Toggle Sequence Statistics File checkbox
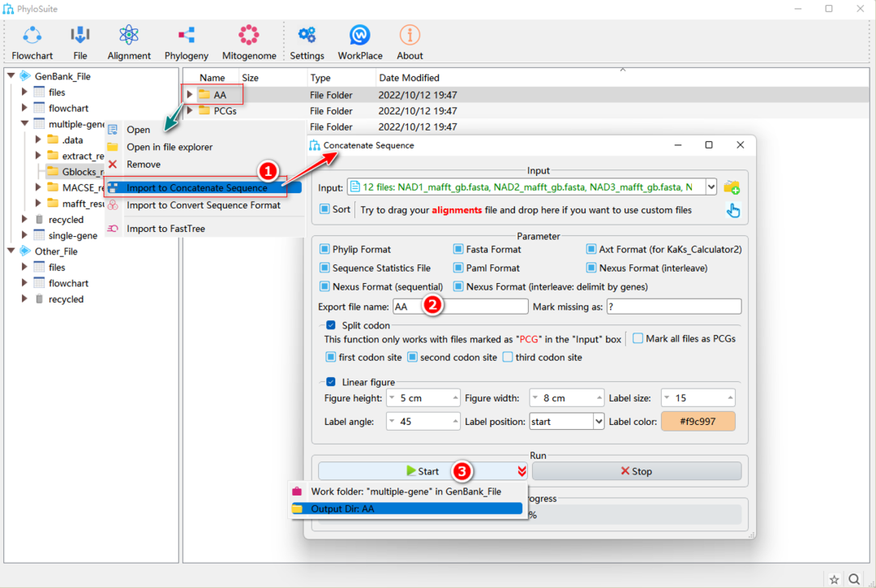This screenshot has height=588, width=876. coord(324,268)
